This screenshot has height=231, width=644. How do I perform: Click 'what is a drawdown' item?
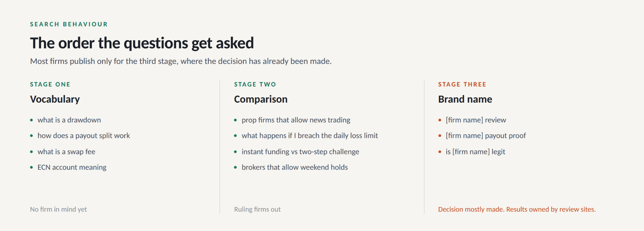click(69, 120)
